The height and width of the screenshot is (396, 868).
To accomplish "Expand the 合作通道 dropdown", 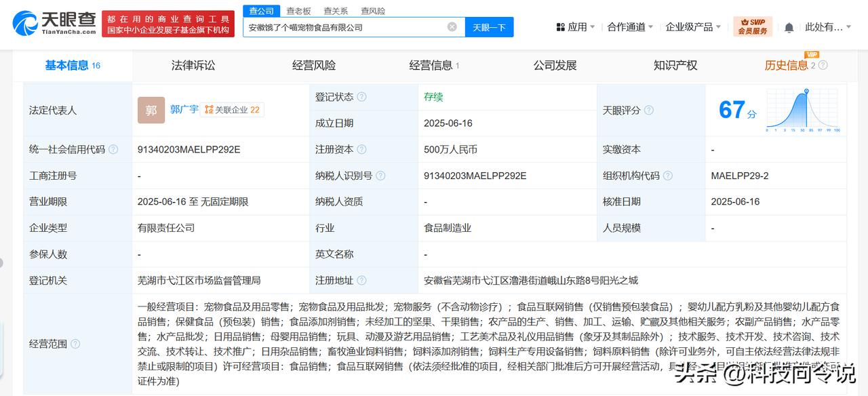I will [631, 27].
